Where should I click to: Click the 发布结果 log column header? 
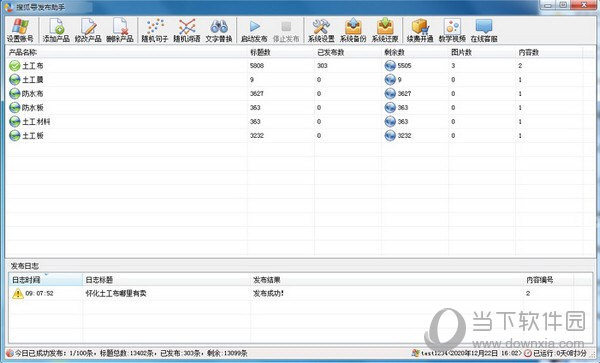(387, 280)
